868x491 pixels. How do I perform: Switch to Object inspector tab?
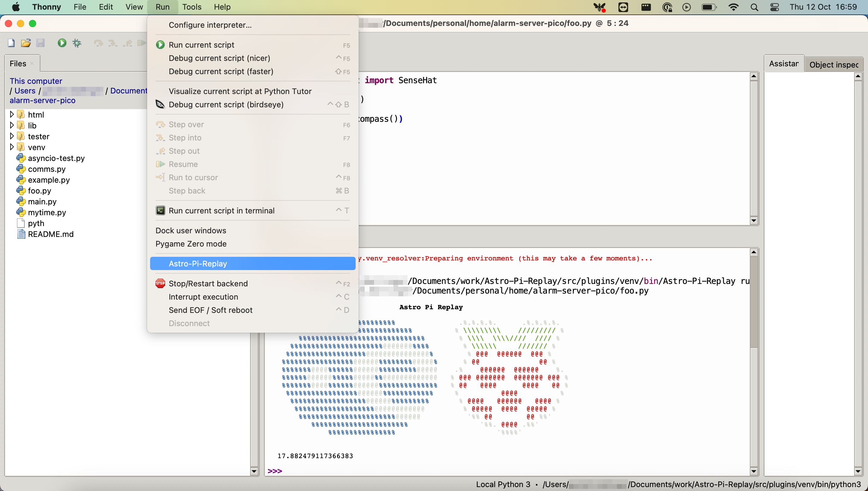point(833,65)
